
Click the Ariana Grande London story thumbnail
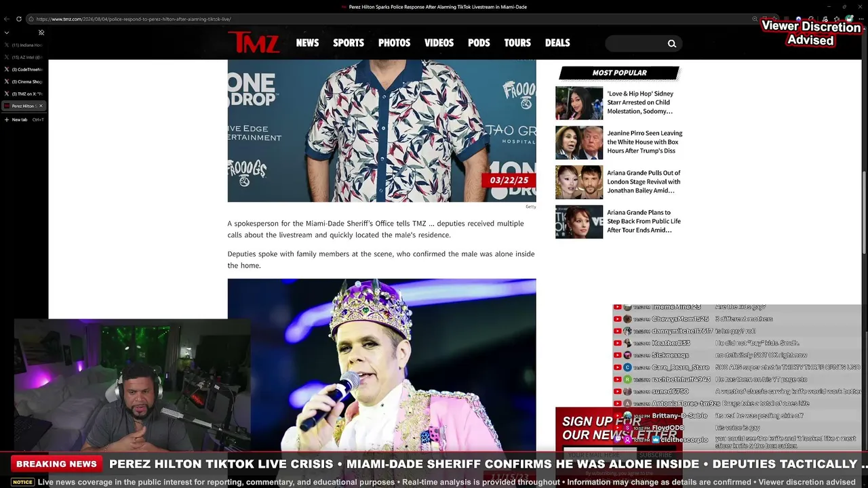coord(579,182)
